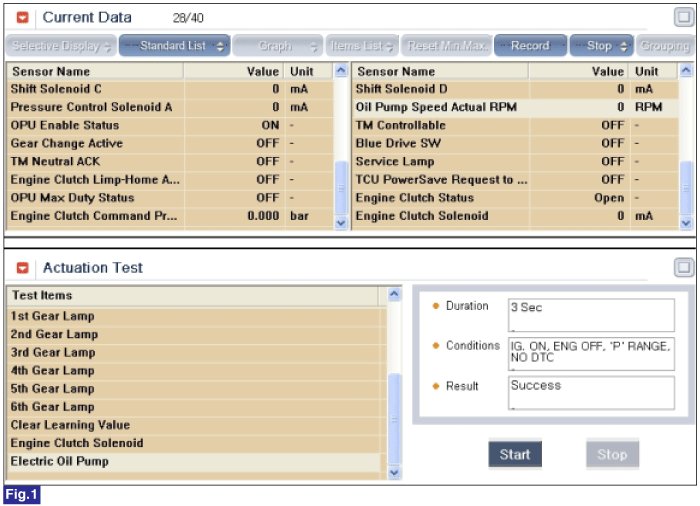Collapse the Current Data panel red icon
This screenshot has width=700, height=506.
tap(23, 18)
